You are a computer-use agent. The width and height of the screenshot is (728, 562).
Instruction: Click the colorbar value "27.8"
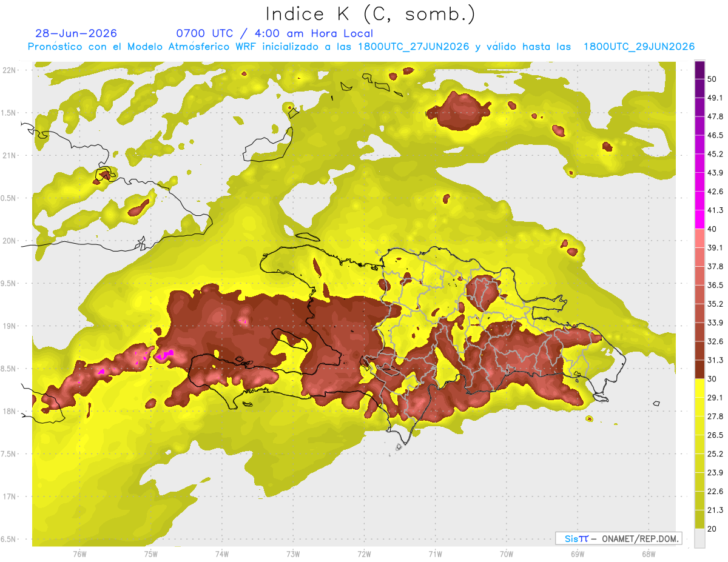tap(716, 417)
